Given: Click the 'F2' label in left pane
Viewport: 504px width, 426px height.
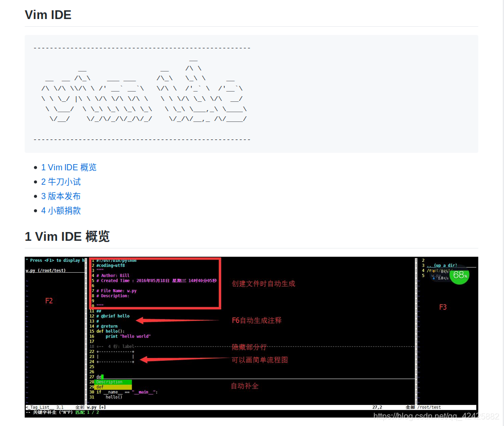Looking at the screenshot, I should [49, 300].
